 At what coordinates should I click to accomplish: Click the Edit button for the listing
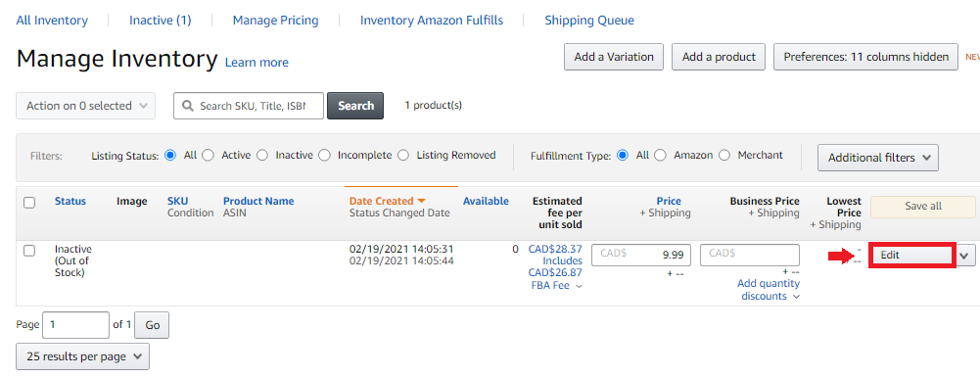pos(911,255)
